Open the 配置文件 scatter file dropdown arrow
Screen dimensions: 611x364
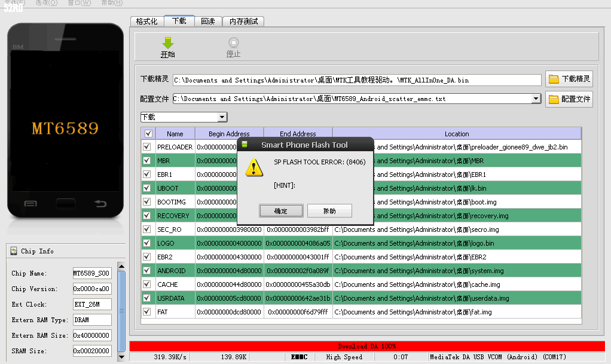[536, 99]
